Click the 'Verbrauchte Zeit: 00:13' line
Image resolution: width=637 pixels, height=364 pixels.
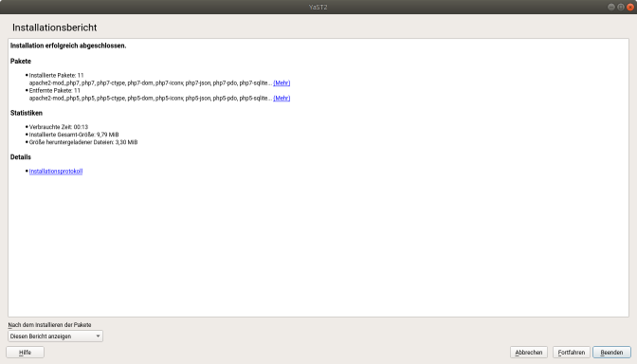point(59,127)
